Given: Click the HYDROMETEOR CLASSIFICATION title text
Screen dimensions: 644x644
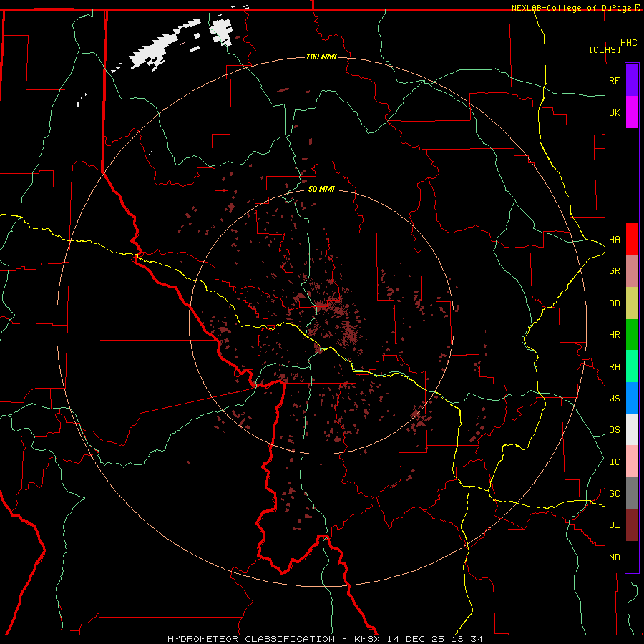Looking at the screenshot, I should pyautogui.click(x=251, y=639).
